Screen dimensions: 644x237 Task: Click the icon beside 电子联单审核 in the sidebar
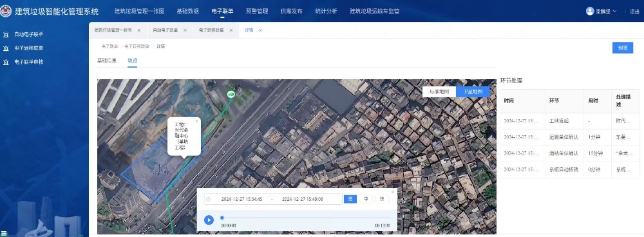click(x=6, y=62)
